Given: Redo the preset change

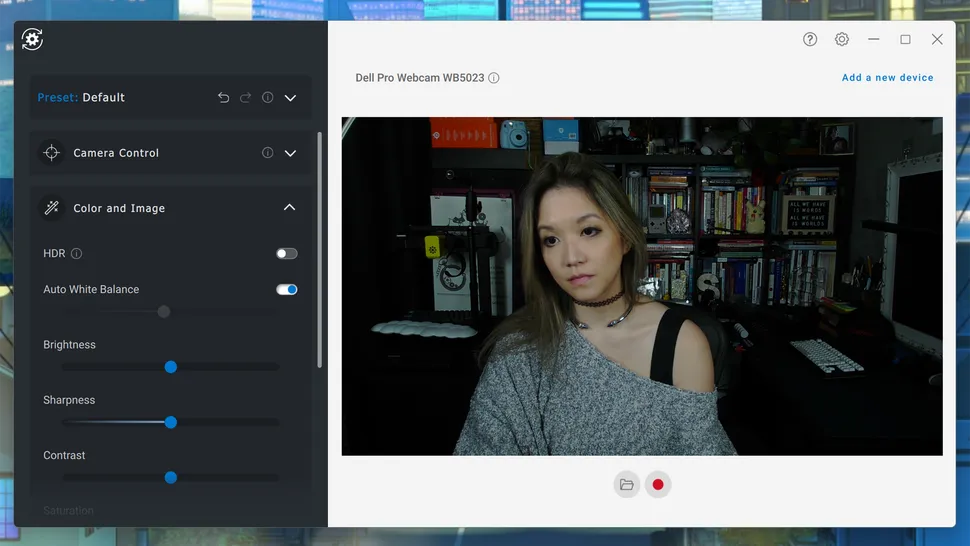Looking at the screenshot, I should (245, 98).
